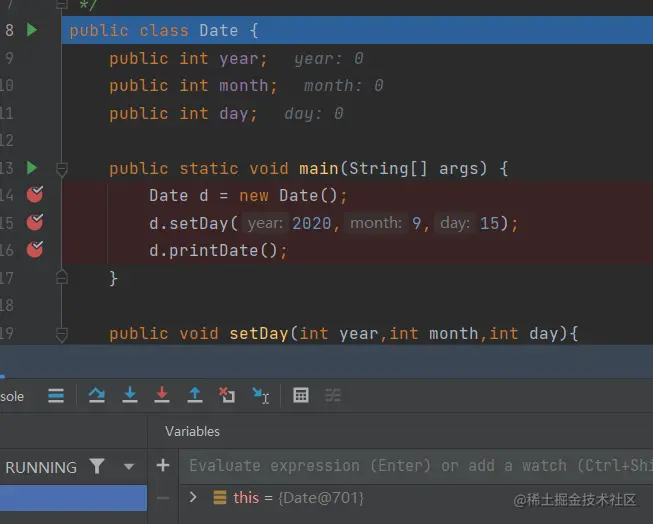Image resolution: width=653 pixels, height=524 pixels.
Task: Click the Step Over debugger icon
Action: tap(97, 395)
